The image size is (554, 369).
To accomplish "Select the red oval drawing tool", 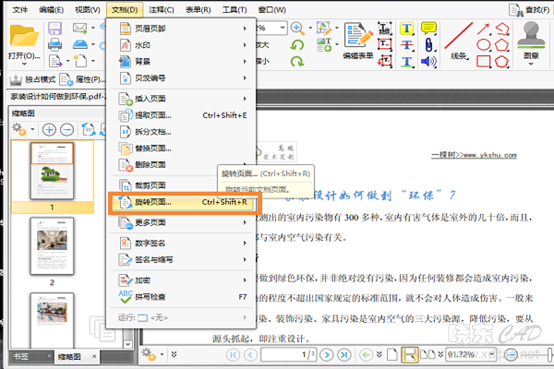I will (483, 45).
